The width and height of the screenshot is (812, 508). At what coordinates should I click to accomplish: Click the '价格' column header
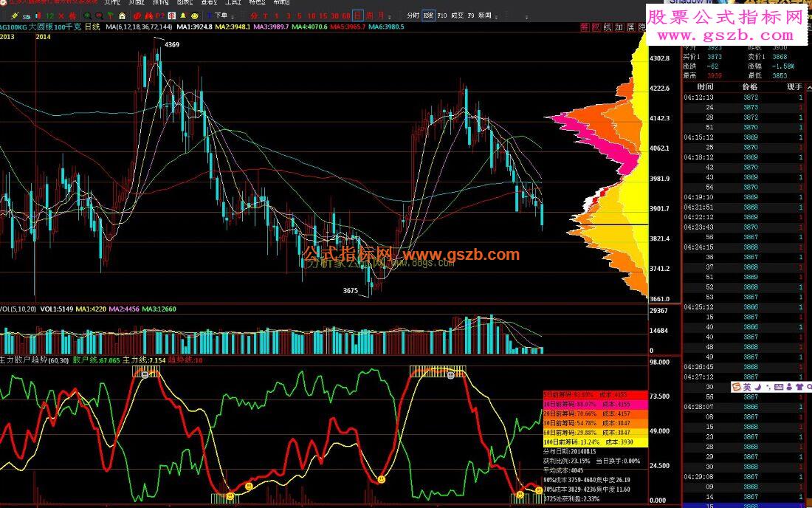[750, 87]
